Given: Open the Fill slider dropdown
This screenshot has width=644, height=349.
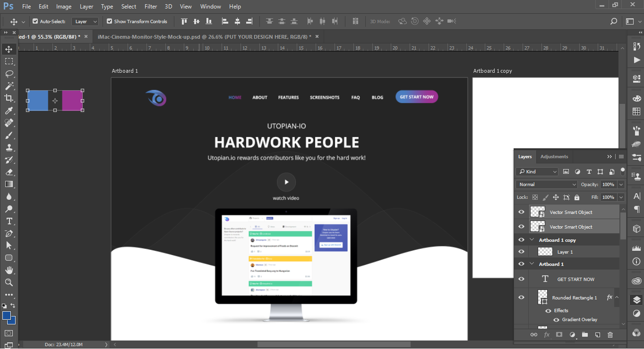Looking at the screenshot, I should coord(621,197).
